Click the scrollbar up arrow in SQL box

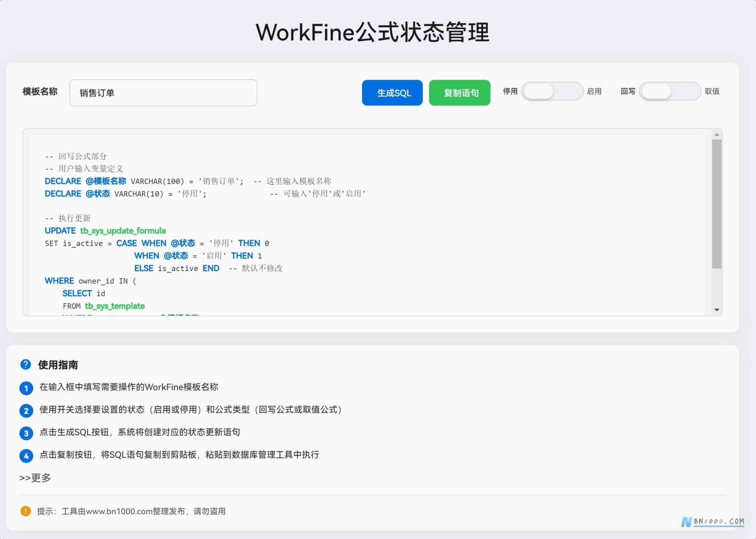[x=717, y=134]
